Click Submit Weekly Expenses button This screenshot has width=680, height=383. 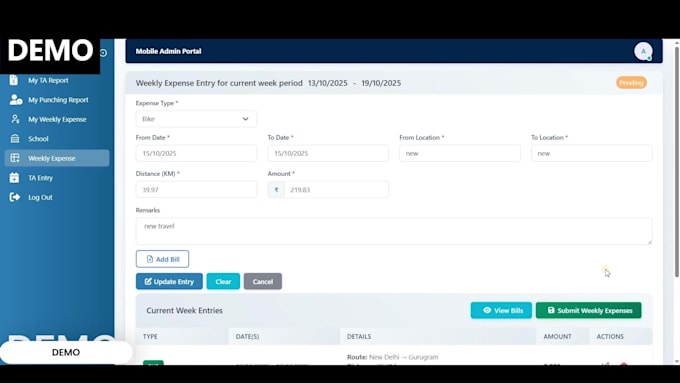[588, 311]
